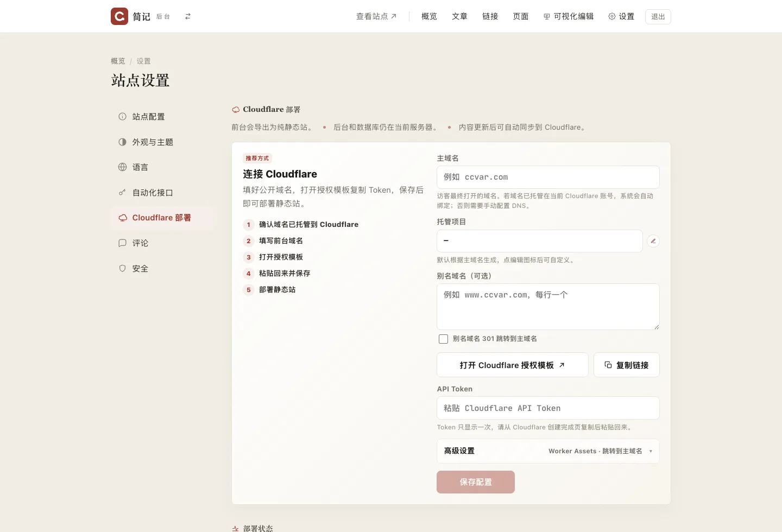The height and width of the screenshot is (532, 782).
Task: Select Cloudflare 部署 in the sidebar
Action: click(163, 218)
